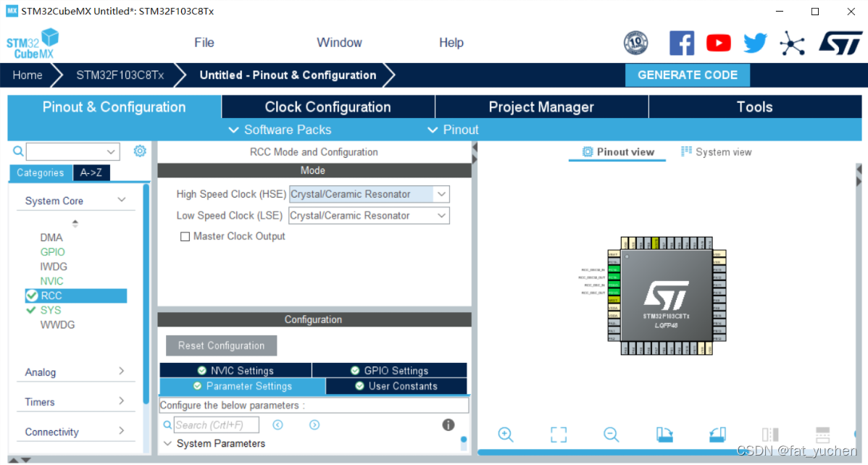
Task: Click the search magnifier in the left panel
Action: (x=18, y=151)
